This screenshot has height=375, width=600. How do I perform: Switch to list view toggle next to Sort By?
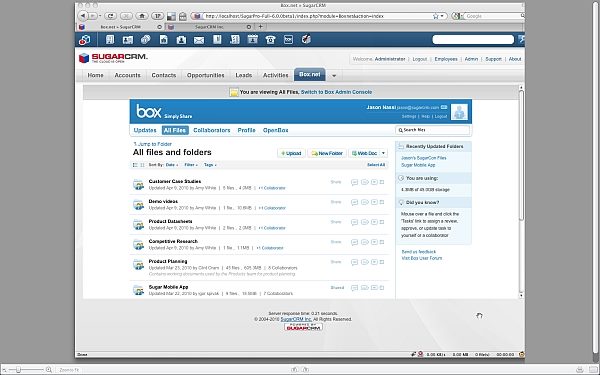(x=135, y=165)
